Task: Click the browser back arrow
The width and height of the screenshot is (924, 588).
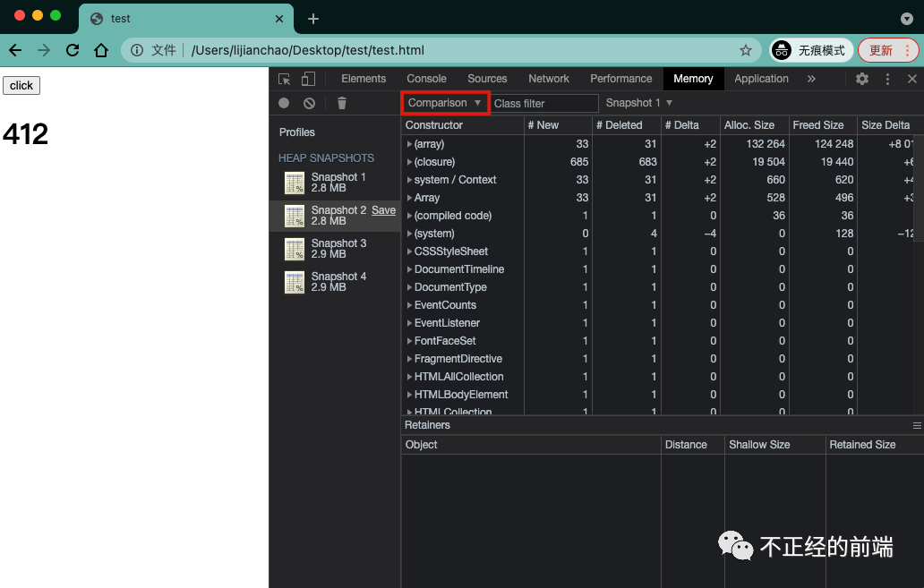Action: pyautogui.click(x=15, y=50)
